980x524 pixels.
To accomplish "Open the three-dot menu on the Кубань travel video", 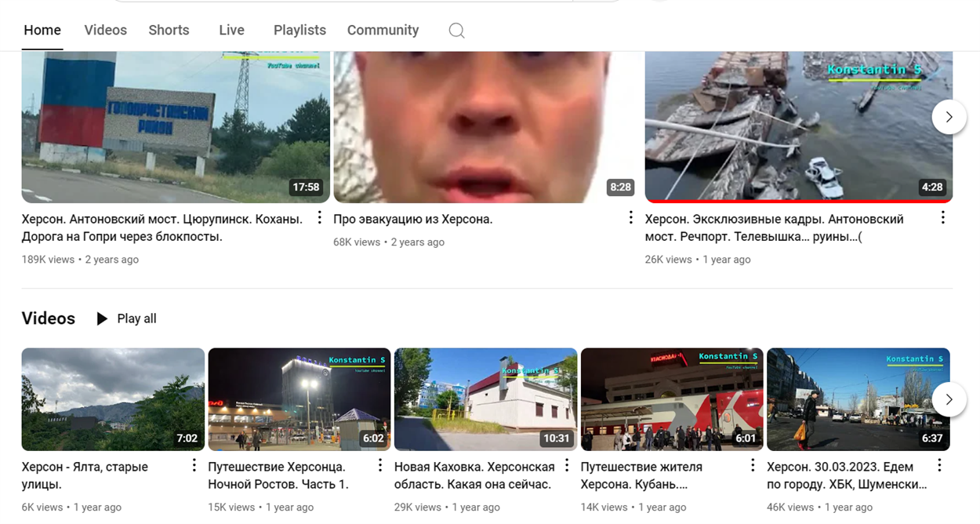I will pyautogui.click(x=751, y=464).
